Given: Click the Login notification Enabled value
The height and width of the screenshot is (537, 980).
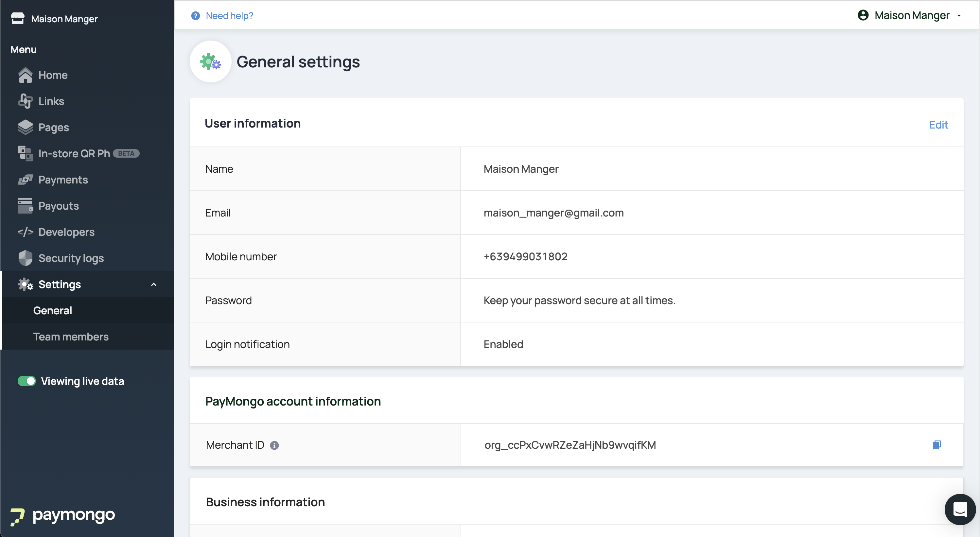Looking at the screenshot, I should tap(503, 344).
